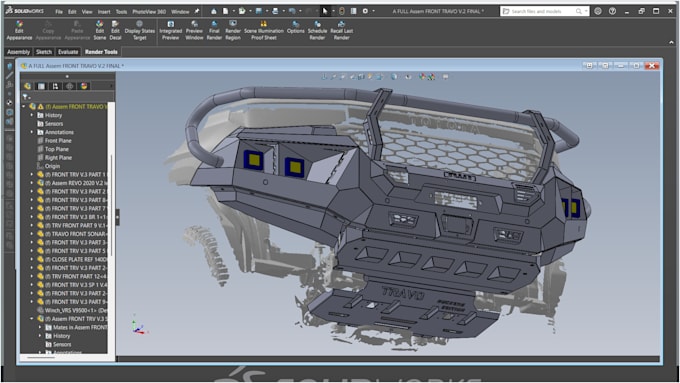Screen dimensions: 680x383
Task: Open the Schedule Render dialog
Action: (317, 30)
